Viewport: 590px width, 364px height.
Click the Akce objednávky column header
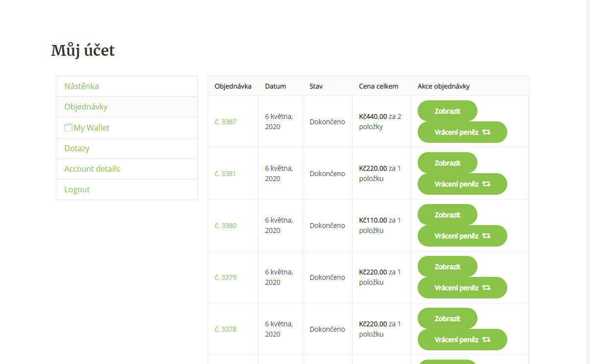tap(444, 86)
